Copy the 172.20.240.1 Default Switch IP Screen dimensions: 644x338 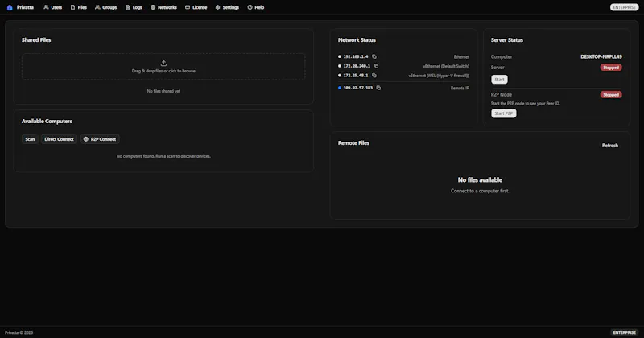tap(376, 66)
